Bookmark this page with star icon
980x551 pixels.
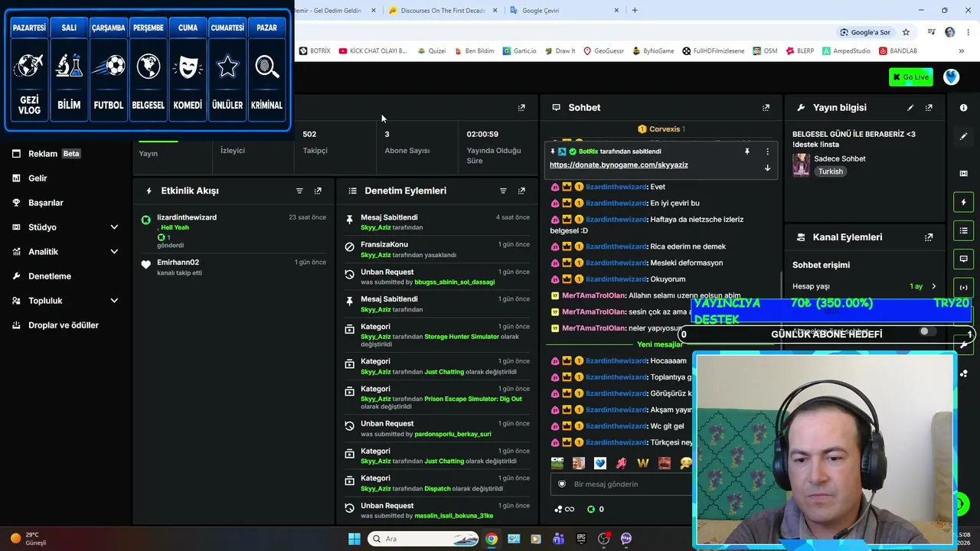(906, 32)
